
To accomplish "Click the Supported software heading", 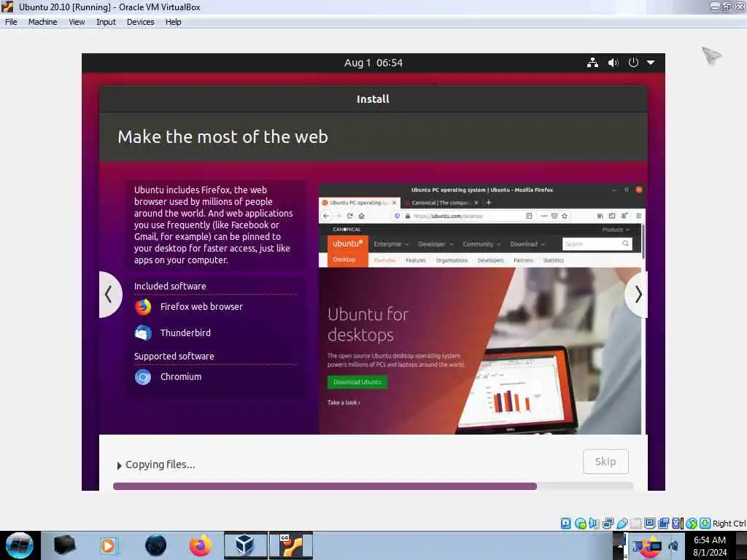I will point(174,356).
